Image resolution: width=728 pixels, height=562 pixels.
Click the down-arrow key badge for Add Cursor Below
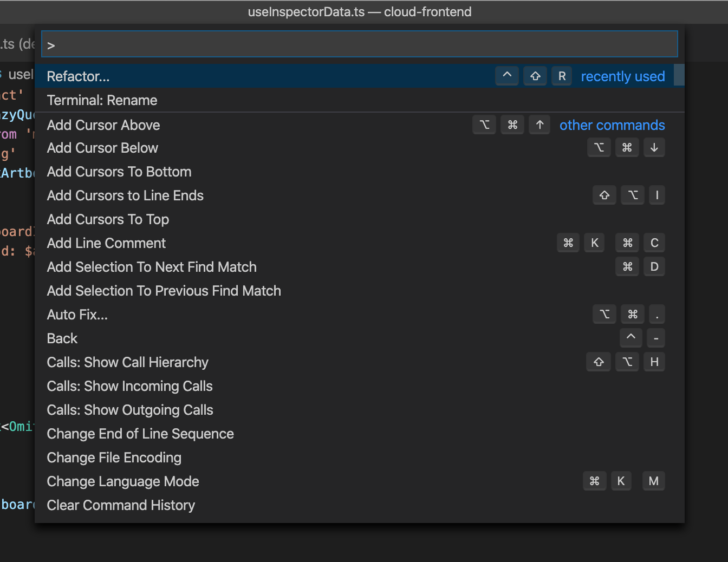(x=654, y=147)
